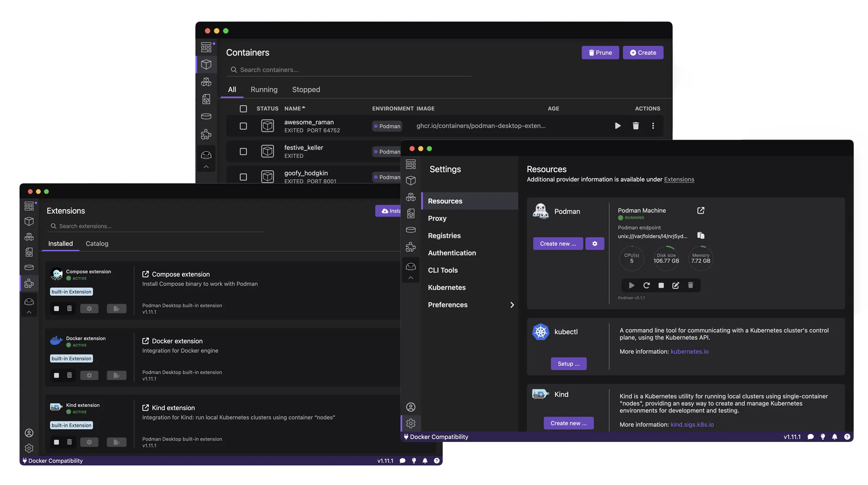Click the Create container button
868x485 pixels.
pyautogui.click(x=643, y=52)
